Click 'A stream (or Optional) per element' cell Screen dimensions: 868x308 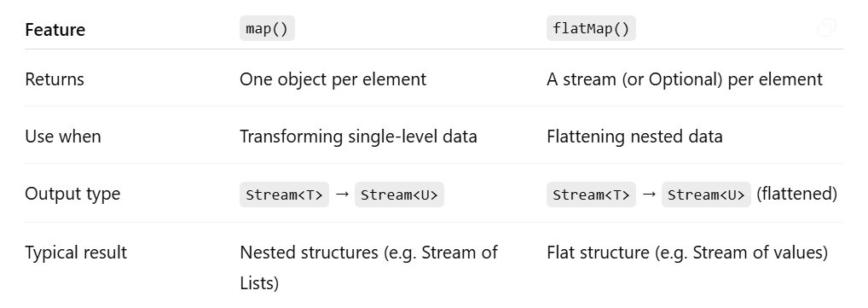tap(684, 79)
